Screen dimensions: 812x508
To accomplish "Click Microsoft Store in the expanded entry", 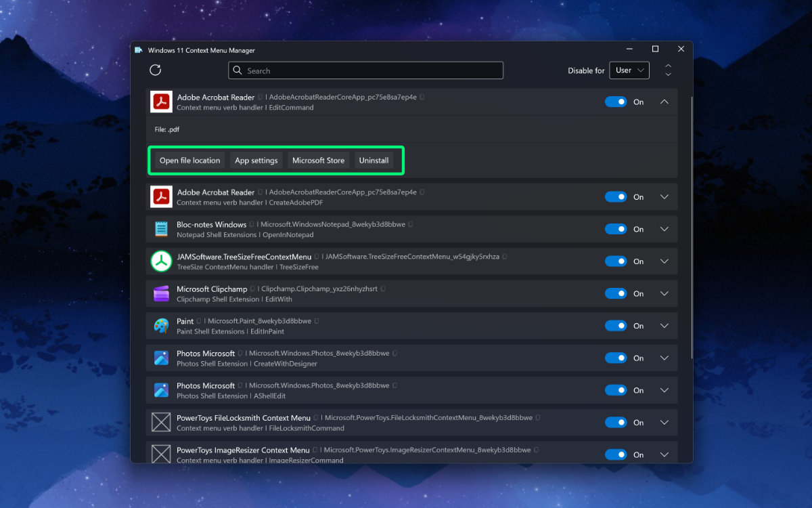I will (318, 160).
